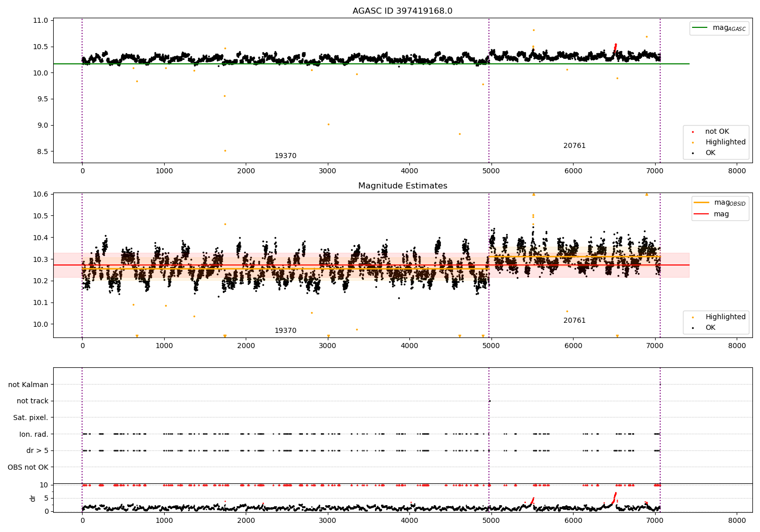Screen dimensions: 760x532
Task: Click the orange line sample beside mag OBSID
Action: [x=702, y=203]
